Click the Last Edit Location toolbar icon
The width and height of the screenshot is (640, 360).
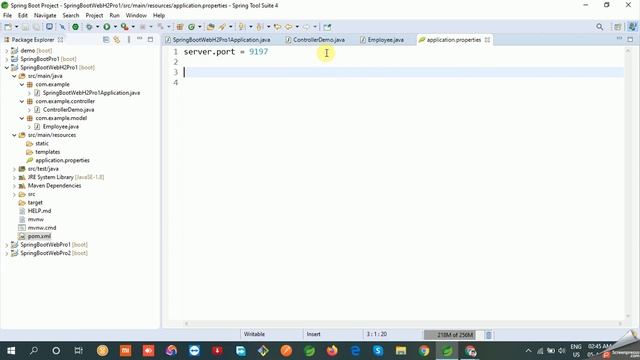(278, 27)
